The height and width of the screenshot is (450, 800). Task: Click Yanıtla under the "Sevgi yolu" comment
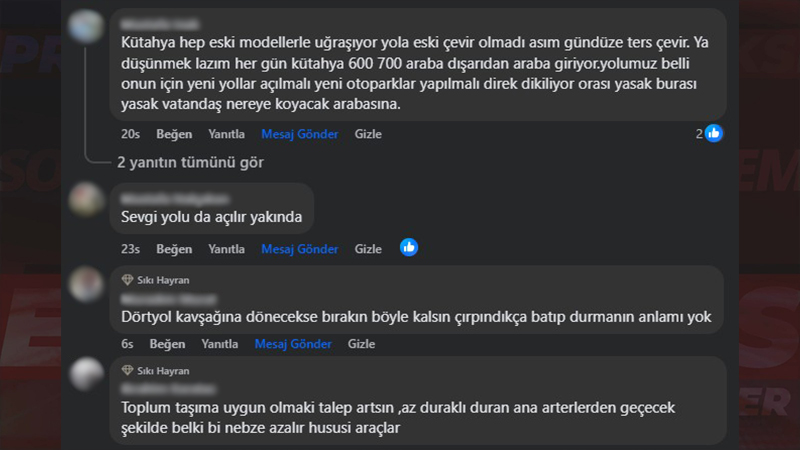coord(226,249)
